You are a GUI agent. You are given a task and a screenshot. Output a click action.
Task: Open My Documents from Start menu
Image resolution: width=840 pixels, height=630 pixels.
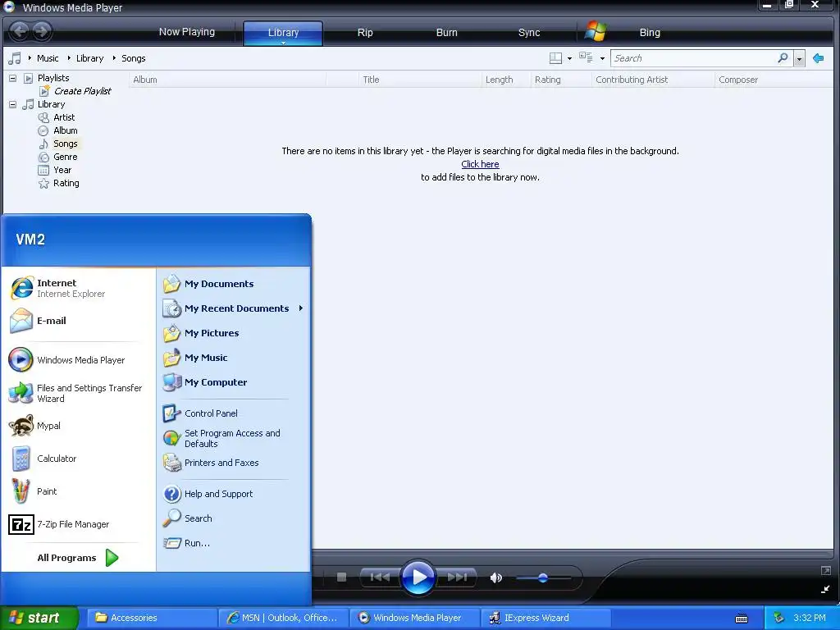point(233,284)
